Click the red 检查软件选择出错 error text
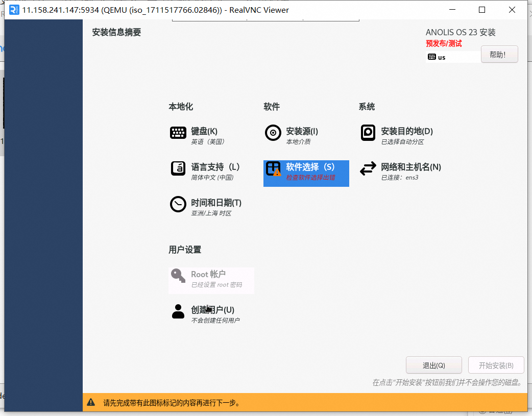The height and width of the screenshot is (416, 532). click(310, 178)
